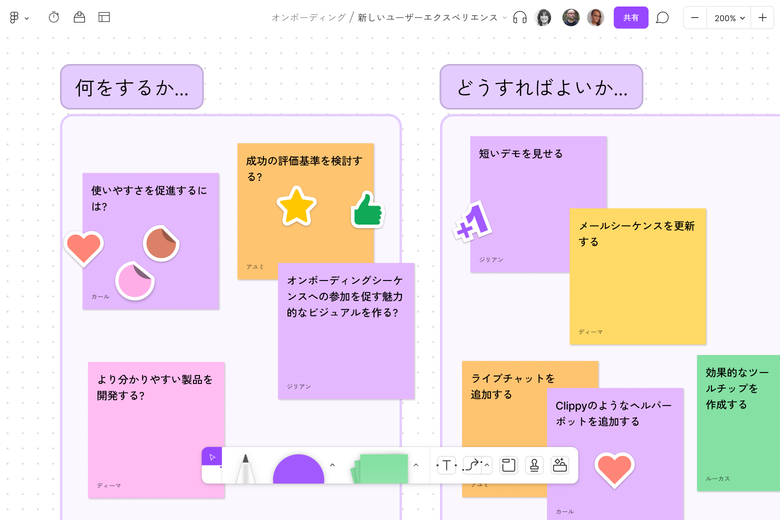The image size is (780, 520).
Task: Click the heart sticker on Clippy note
Action: pos(614,470)
